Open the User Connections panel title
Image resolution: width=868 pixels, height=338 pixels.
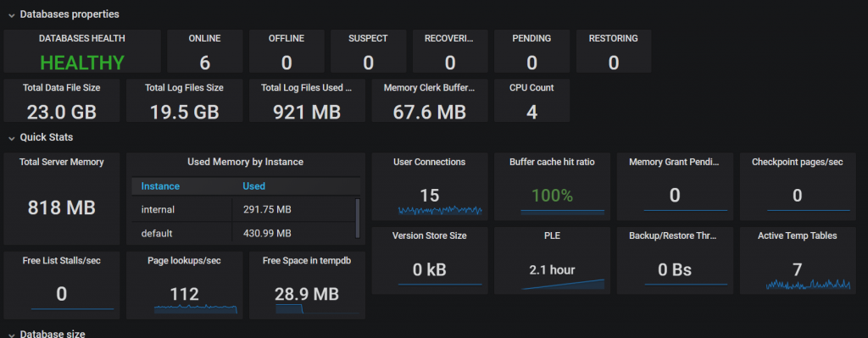pos(430,162)
